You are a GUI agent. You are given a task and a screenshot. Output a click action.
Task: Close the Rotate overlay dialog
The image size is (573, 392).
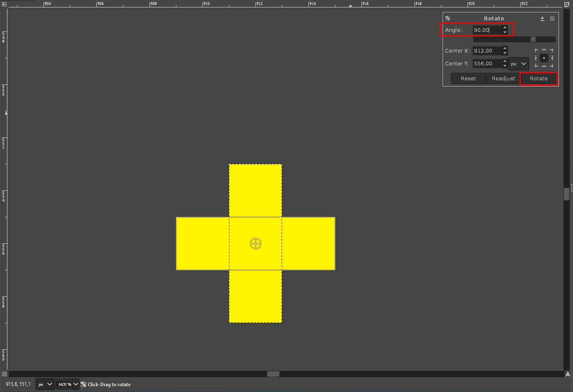tap(552, 19)
